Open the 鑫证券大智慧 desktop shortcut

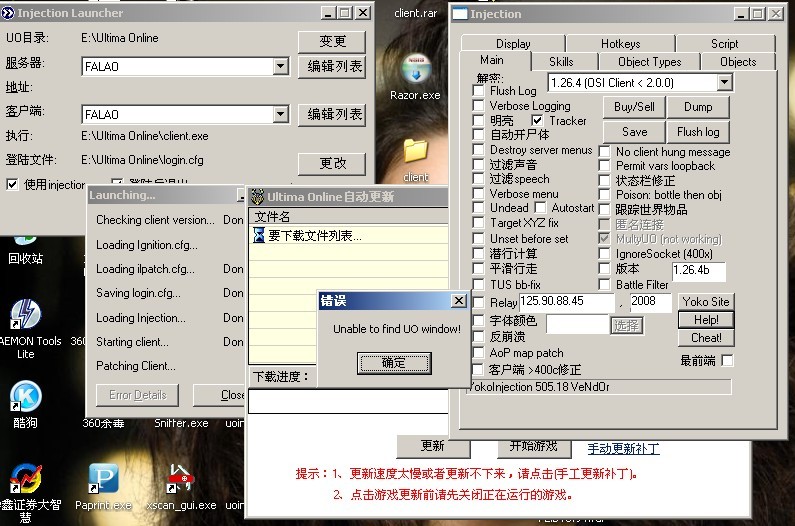(x=27, y=479)
